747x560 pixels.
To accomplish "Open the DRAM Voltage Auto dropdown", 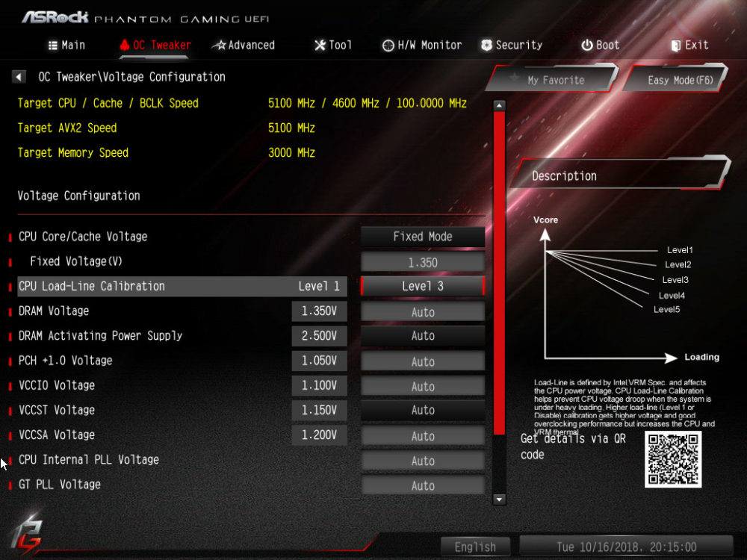I will click(x=423, y=312).
